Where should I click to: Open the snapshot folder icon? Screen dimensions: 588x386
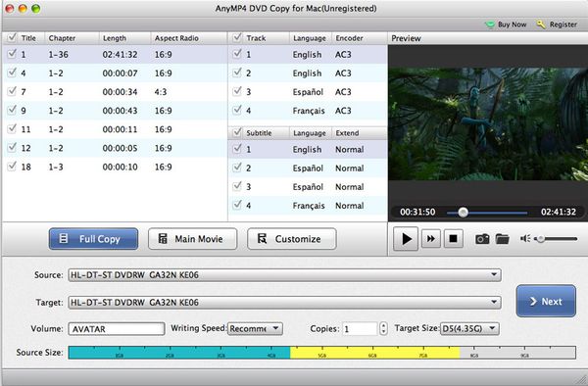point(502,239)
